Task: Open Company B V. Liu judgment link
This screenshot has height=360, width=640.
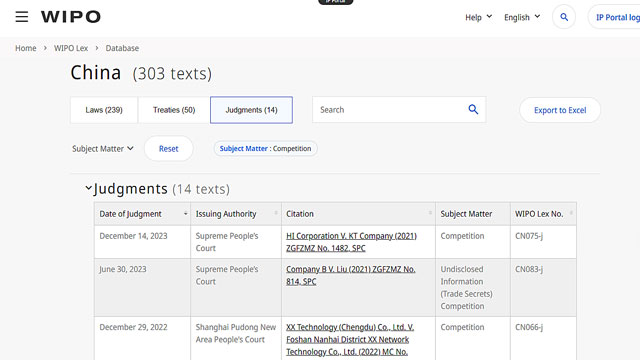Action: point(351,276)
